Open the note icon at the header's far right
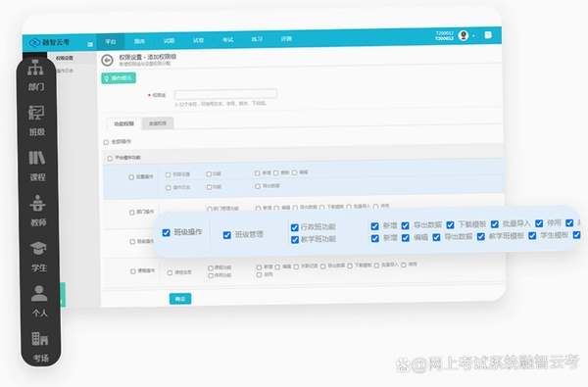 point(488,35)
